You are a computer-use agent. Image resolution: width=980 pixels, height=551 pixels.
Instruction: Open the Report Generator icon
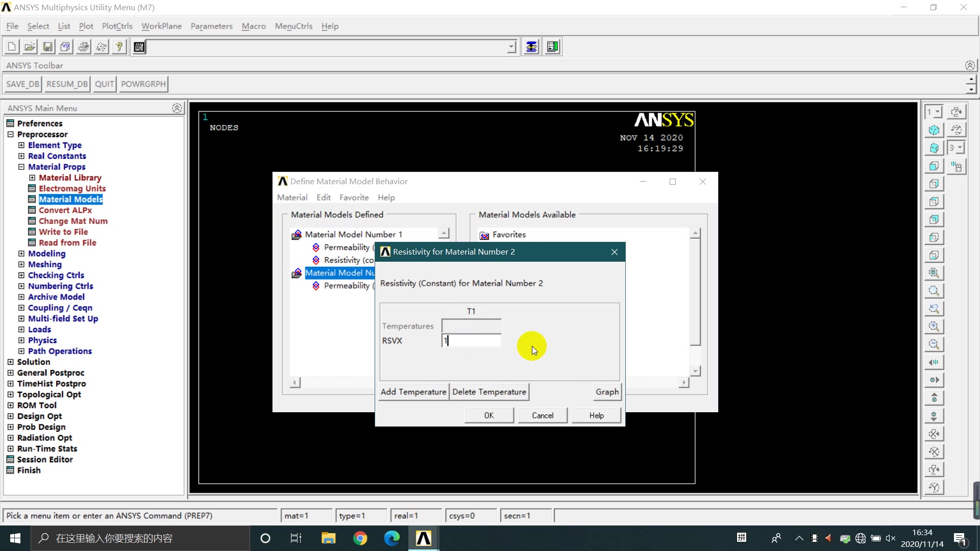click(101, 47)
